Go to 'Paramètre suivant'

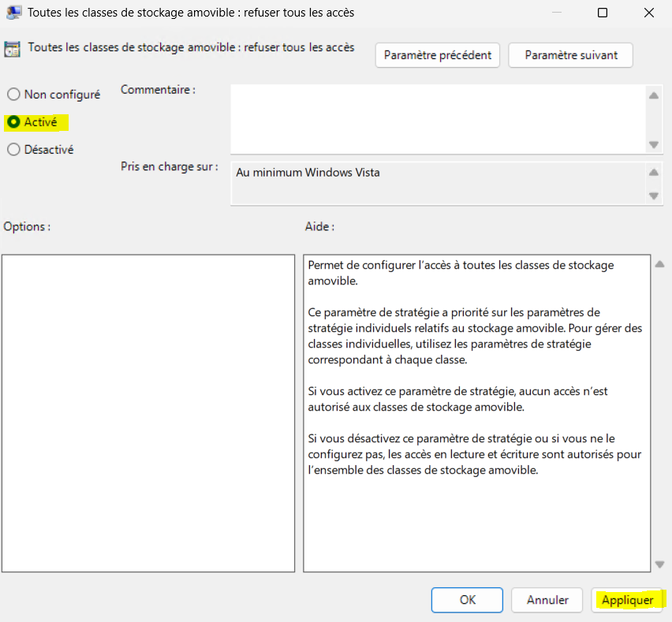click(570, 55)
